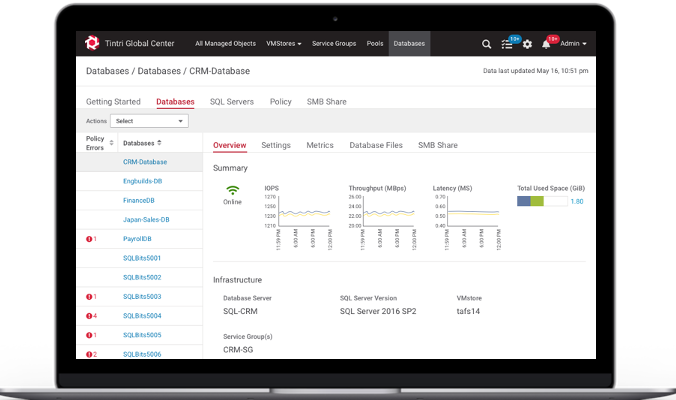Open the SQLBits5004 database
Screen dimensions: 676x400
click(x=142, y=316)
